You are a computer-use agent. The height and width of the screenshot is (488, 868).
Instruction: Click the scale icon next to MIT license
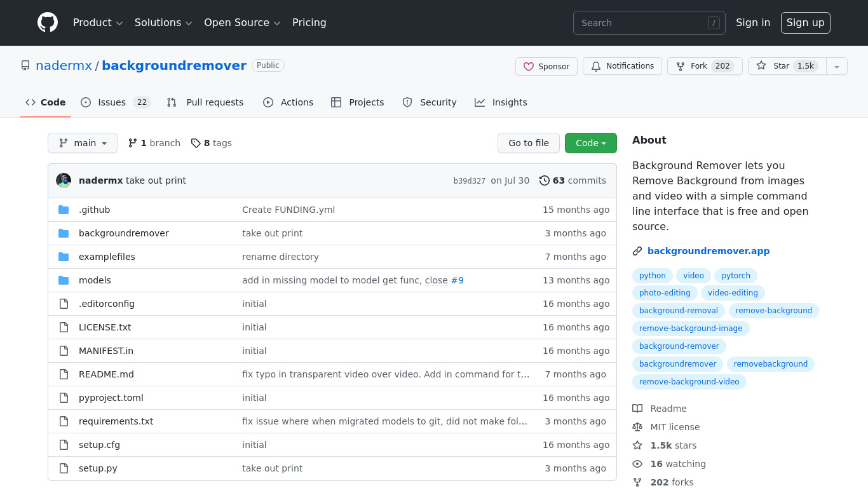[637, 427]
